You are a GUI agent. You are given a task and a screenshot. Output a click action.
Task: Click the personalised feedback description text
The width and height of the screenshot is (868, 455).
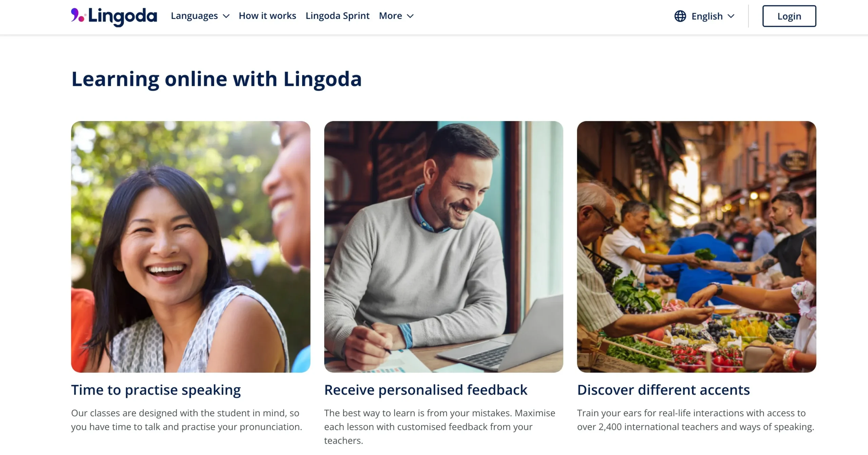[x=440, y=426]
